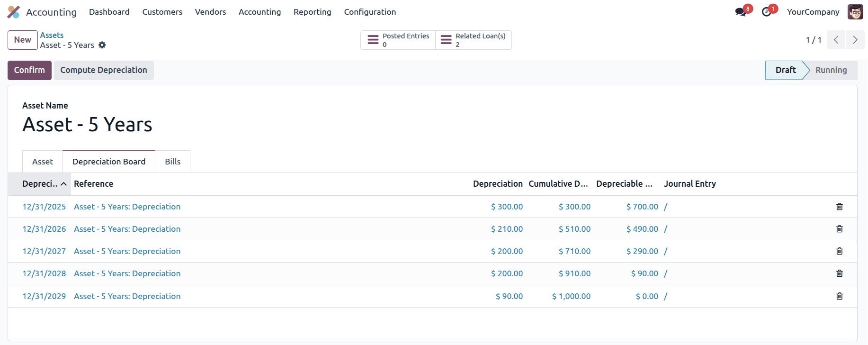Click the $ 210.00 depreciation value
Image resolution: width=868 pixels, height=345 pixels.
[x=507, y=229]
